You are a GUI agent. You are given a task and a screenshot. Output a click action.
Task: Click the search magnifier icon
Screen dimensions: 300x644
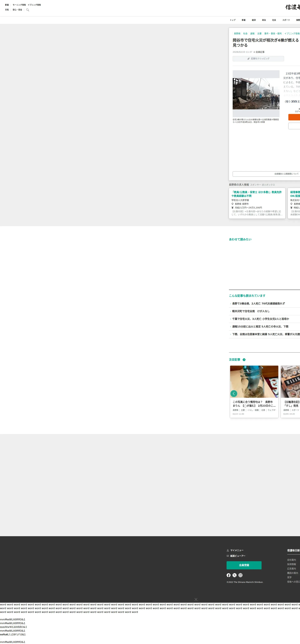(x=28, y=10)
